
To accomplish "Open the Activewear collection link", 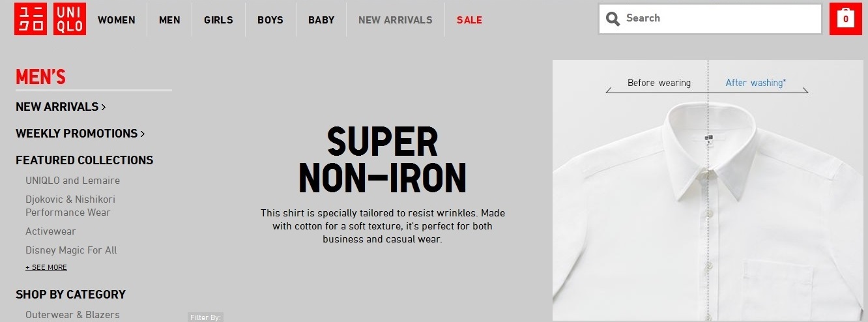I will point(51,231).
